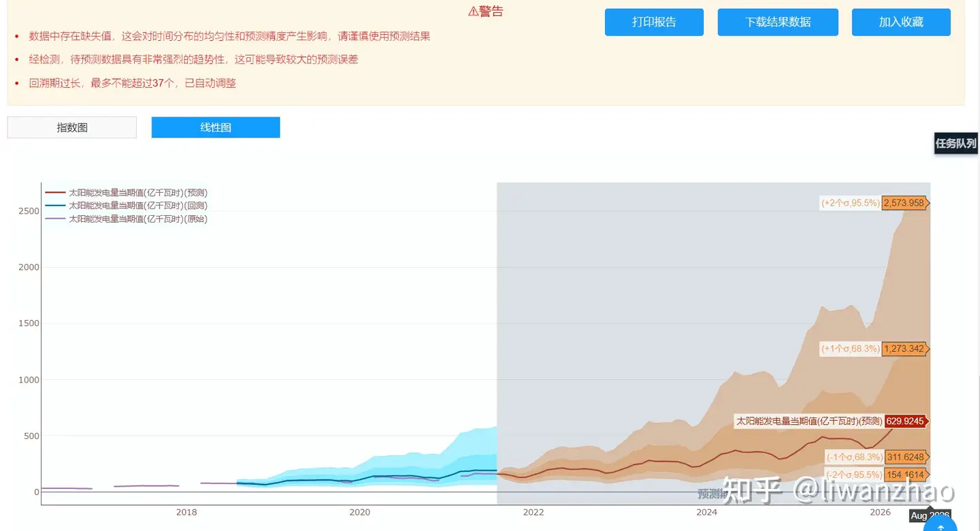
Task: Toggle the 太阳能发电量当期值(预测) legend series
Action: 137,193
